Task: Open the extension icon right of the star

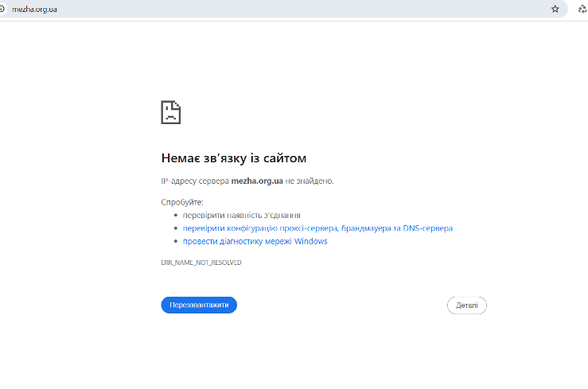Action: point(582,9)
